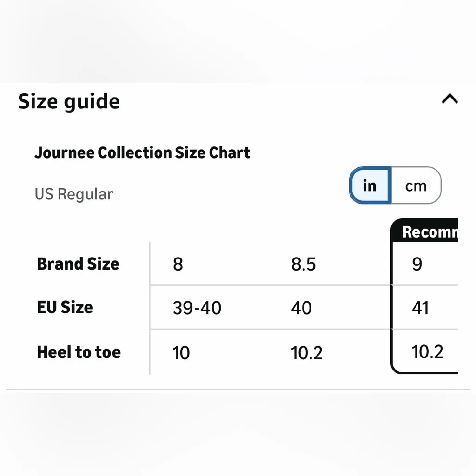Switch units to centimeters
476x476 pixels.
pyautogui.click(x=416, y=186)
